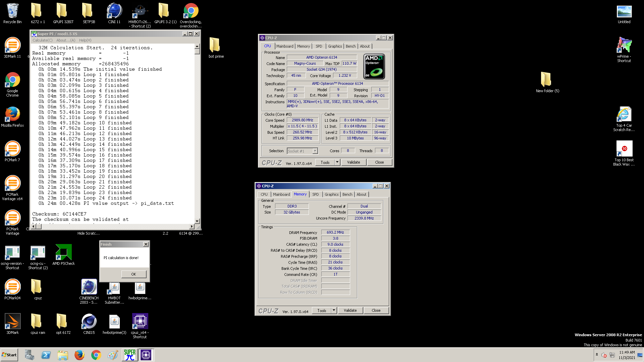Screen dimensions: 644x362
Task: Click the Start button
Action: 9,355
